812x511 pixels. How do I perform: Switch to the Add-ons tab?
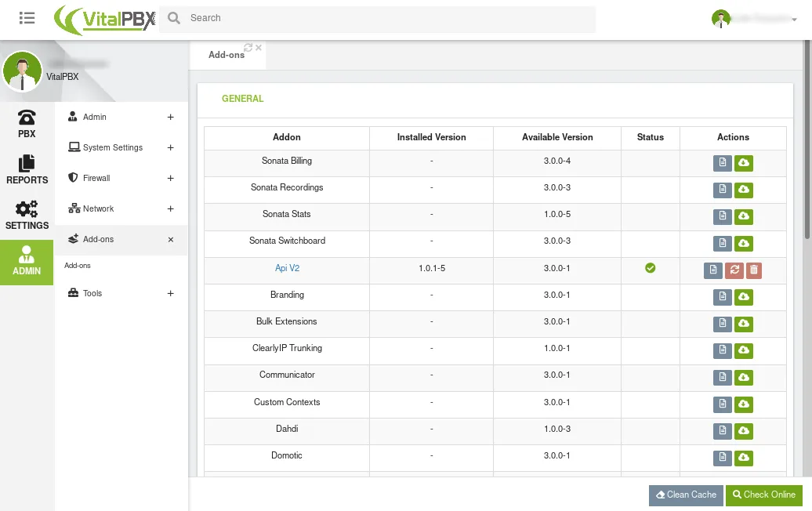[227, 55]
